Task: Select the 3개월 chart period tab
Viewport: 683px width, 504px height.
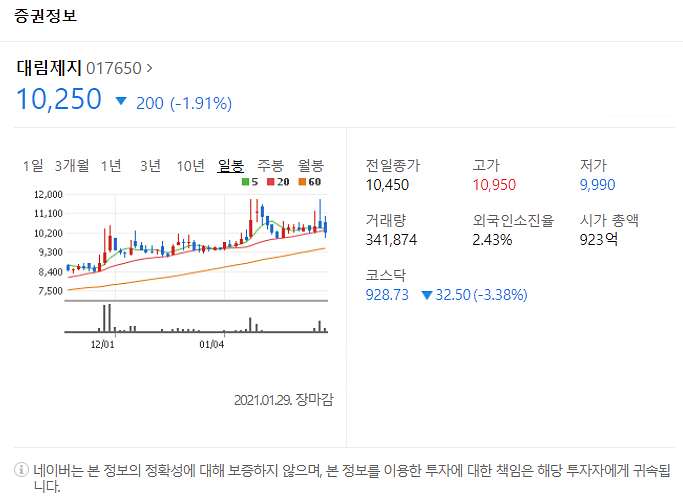Action: [x=72, y=166]
